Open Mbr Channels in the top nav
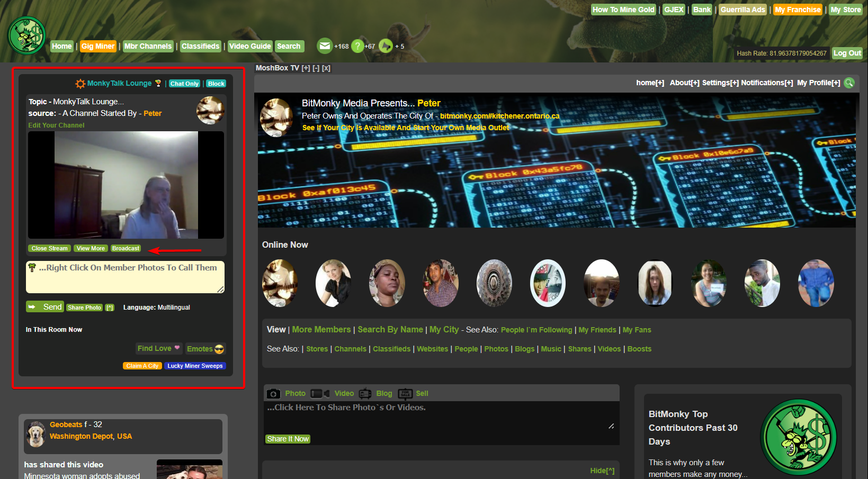 (148, 46)
